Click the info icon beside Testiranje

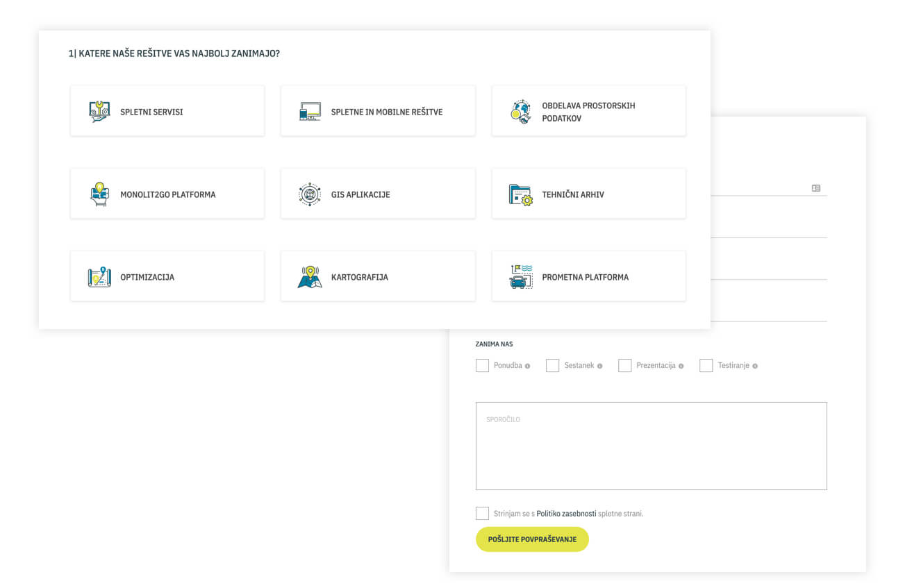pyautogui.click(x=755, y=366)
